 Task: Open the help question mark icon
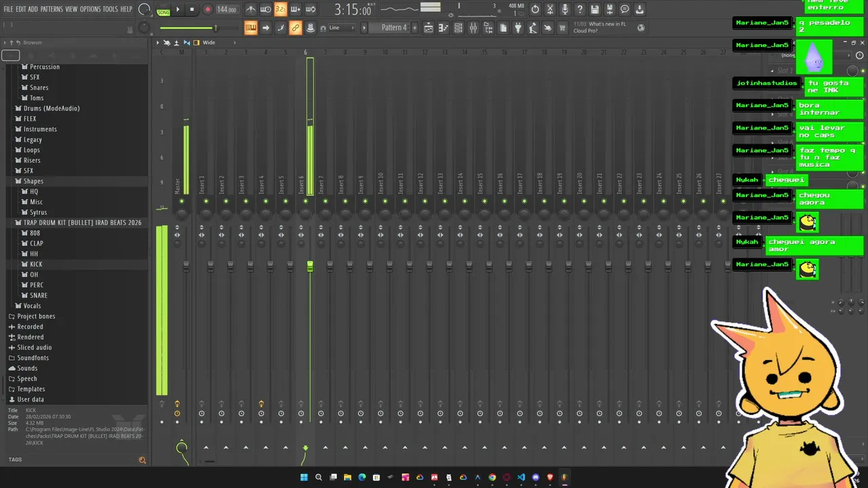(580, 9)
